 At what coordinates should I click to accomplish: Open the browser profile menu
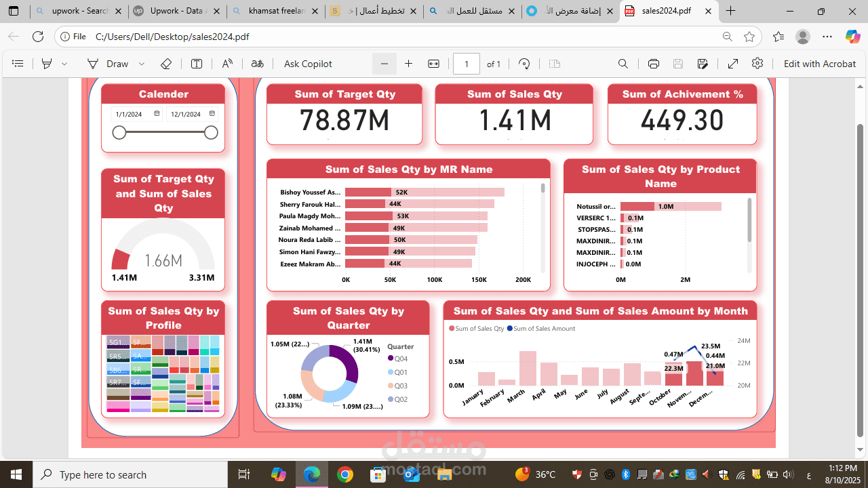pyautogui.click(x=803, y=37)
